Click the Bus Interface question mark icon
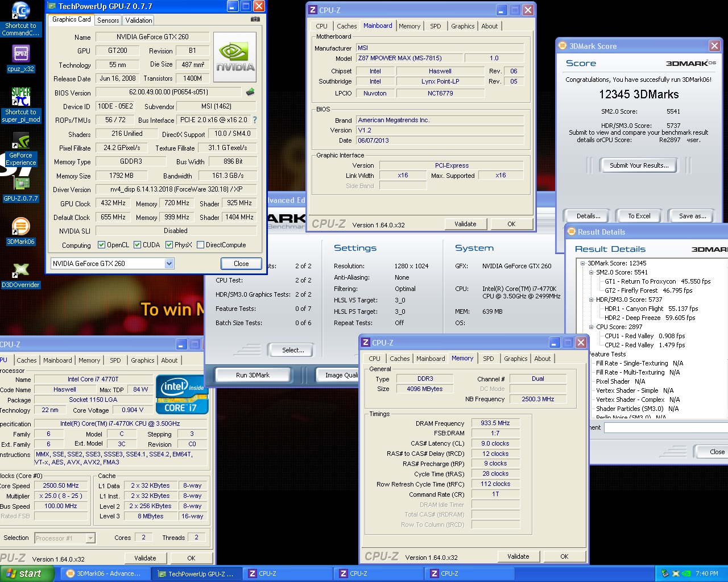Screen dimensions: 728x582 254,120
